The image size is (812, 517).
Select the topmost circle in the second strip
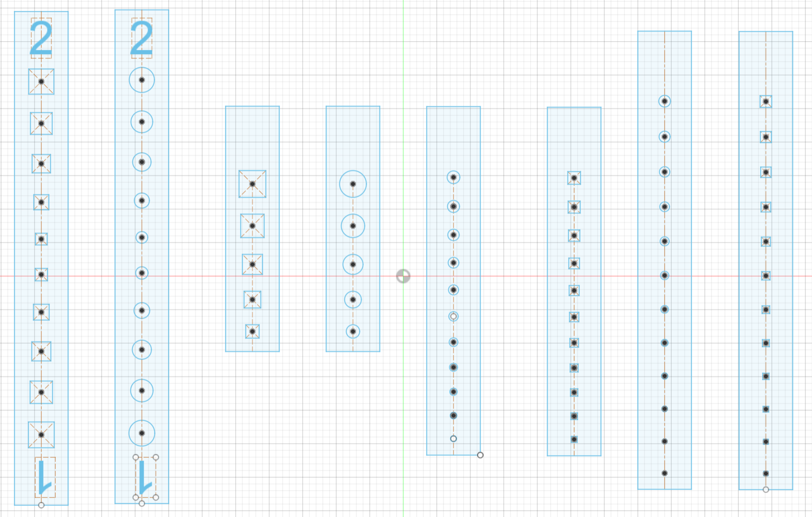[142, 80]
